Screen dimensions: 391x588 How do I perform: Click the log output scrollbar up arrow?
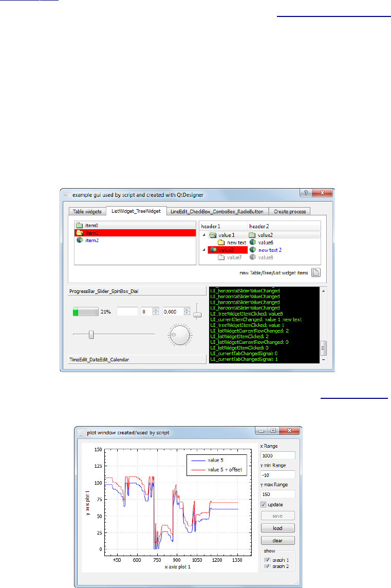[324, 290]
